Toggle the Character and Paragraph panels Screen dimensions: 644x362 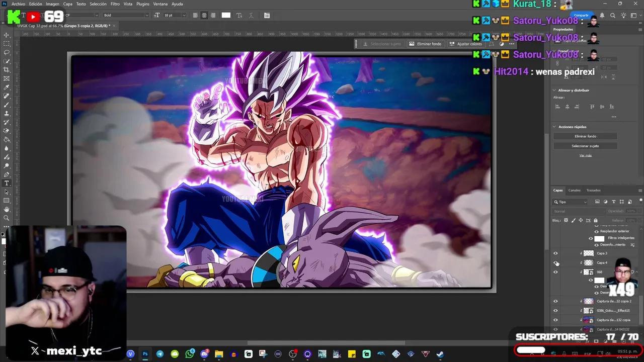point(267,15)
